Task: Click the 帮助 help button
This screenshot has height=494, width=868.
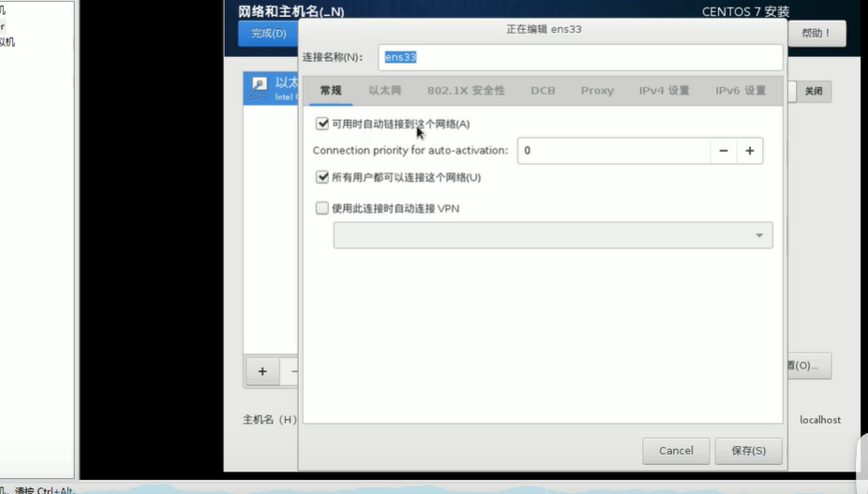Action: [x=816, y=34]
